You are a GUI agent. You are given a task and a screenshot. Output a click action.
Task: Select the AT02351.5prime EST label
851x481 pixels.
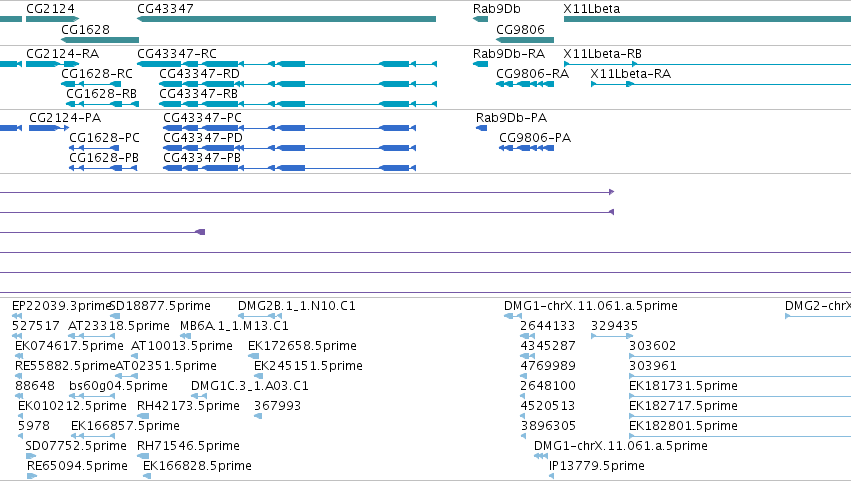[166, 366]
